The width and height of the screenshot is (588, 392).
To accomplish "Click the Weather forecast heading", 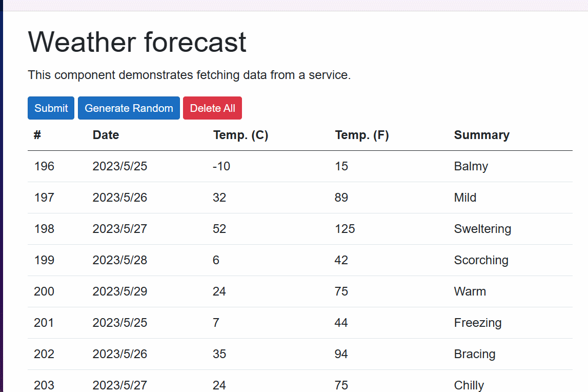I will tap(137, 42).
